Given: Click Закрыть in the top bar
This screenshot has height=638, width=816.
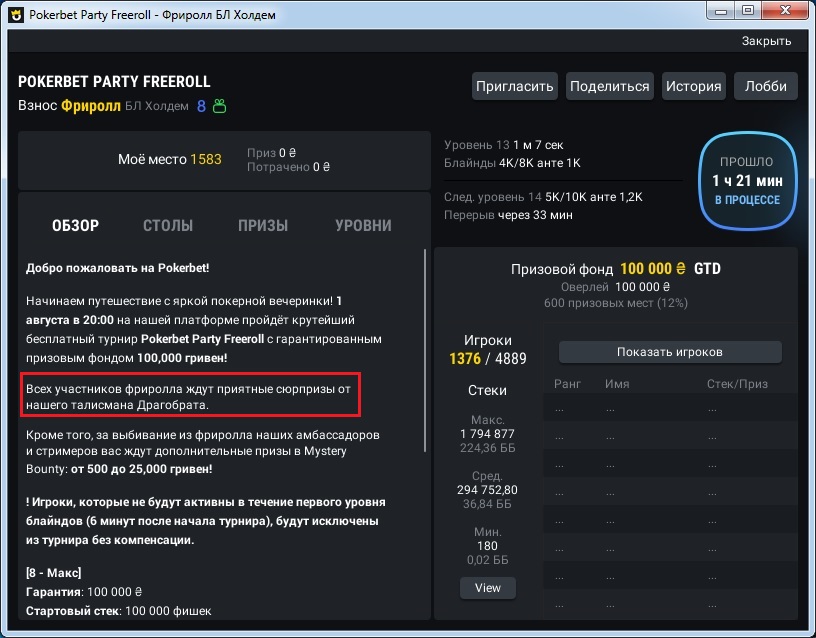Looking at the screenshot, I should tap(766, 41).
